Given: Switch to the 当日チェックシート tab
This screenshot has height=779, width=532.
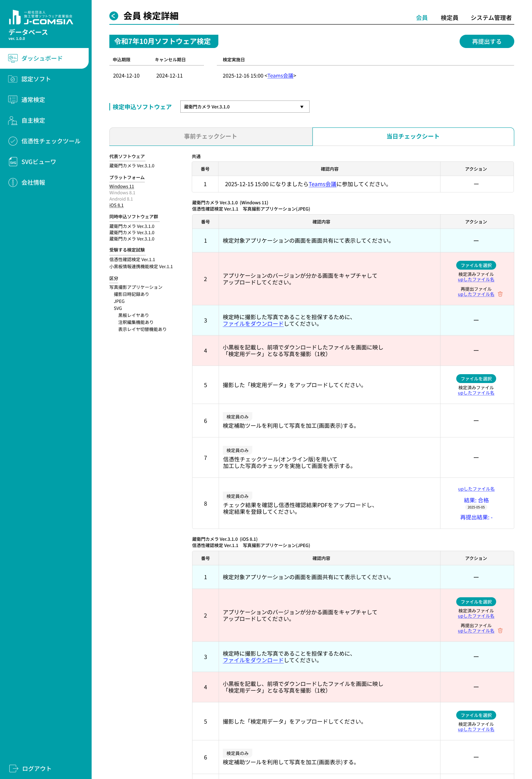Looking at the screenshot, I should (x=413, y=136).
